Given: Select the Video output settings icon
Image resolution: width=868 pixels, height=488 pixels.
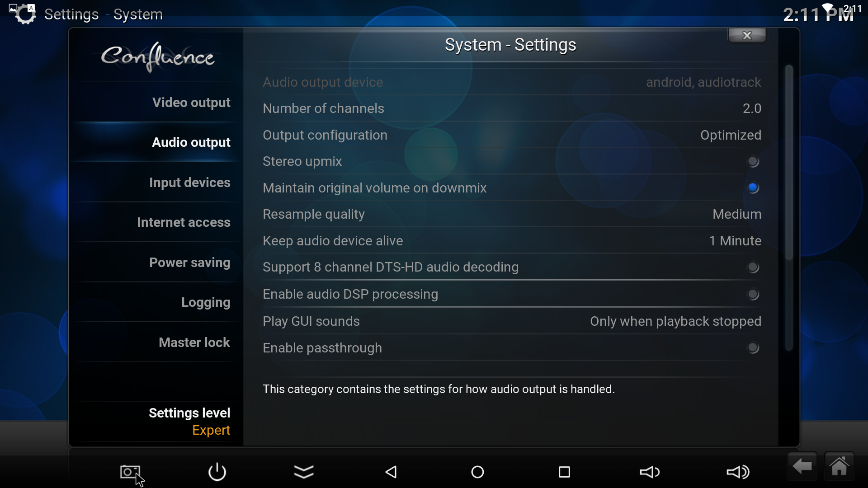Looking at the screenshot, I should (x=191, y=102).
